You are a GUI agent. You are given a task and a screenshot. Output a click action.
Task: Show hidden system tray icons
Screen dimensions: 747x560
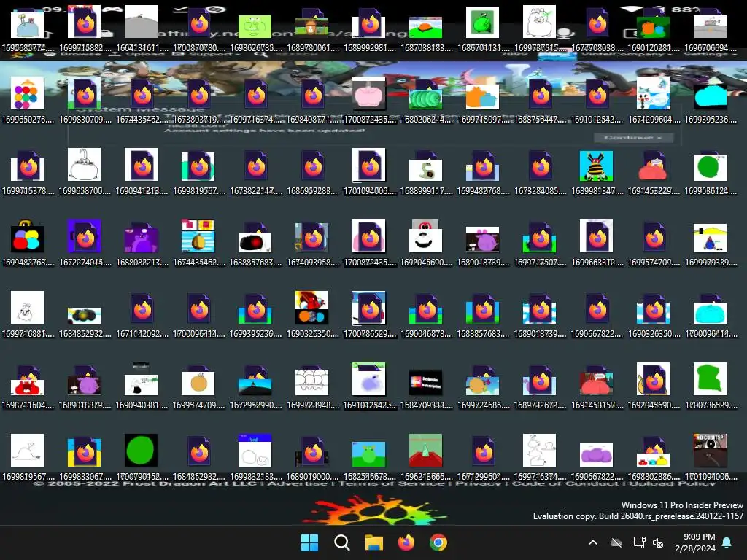pyautogui.click(x=593, y=542)
